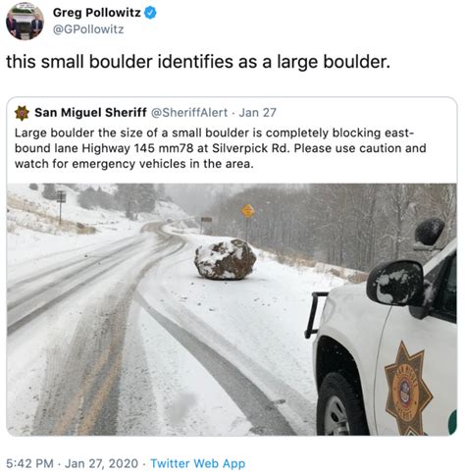The height and width of the screenshot is (476, 465).
Task: Open the San Miguel Sheriff star avatar
Action: point(22,113)
